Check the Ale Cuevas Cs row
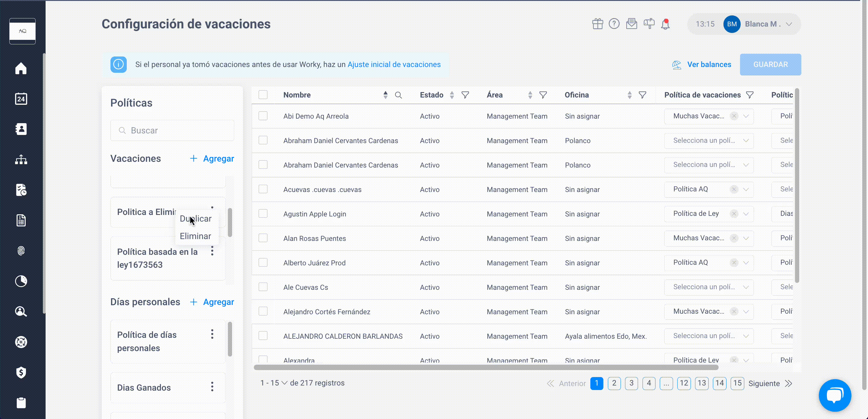Viewport: 868px width, 419px height. click(263, 287)
